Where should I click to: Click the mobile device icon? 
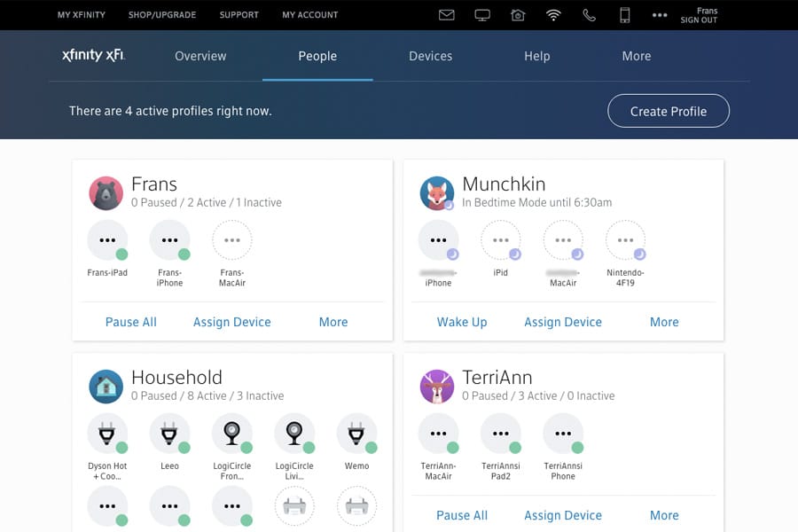[624, 15]
